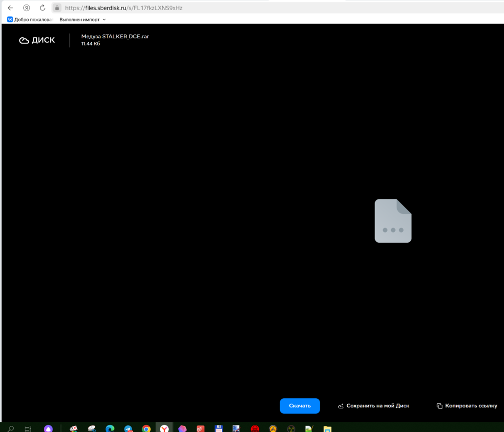Open Yandex home button in toolbar
504x432 pixels.
26,8
